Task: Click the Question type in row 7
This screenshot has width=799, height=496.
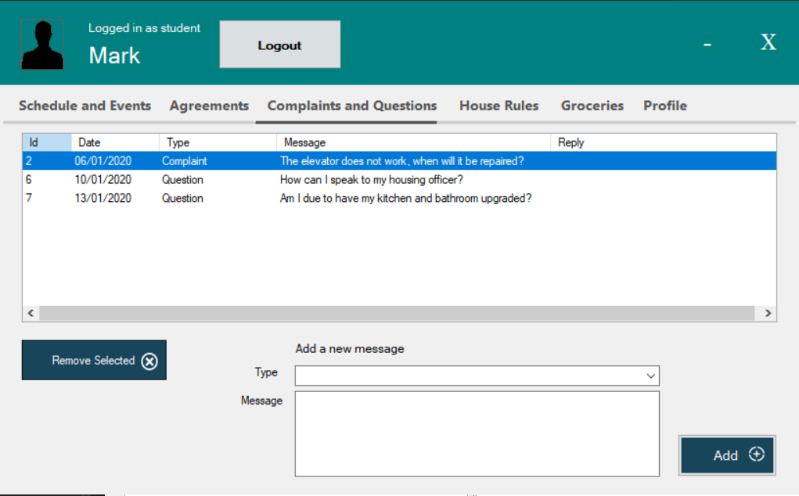Action: pos(182,198)
